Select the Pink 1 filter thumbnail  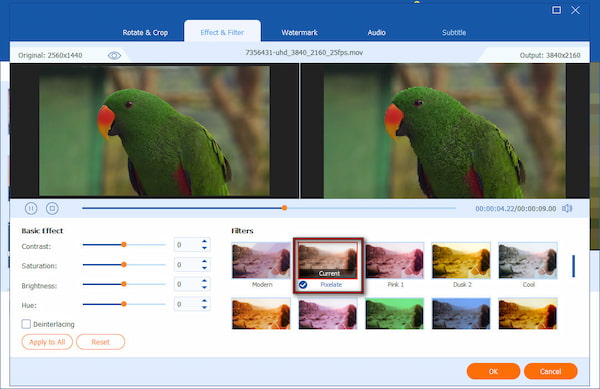pyautogui.click(x=395, y=260)
